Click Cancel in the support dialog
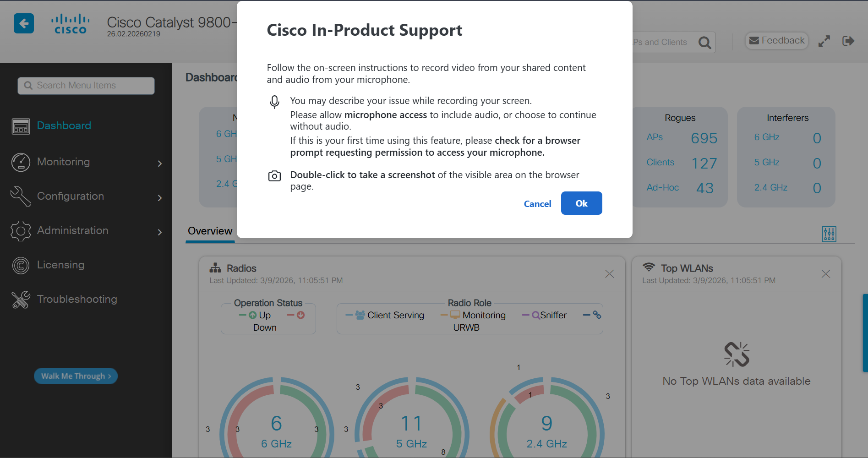 [537, 204]
